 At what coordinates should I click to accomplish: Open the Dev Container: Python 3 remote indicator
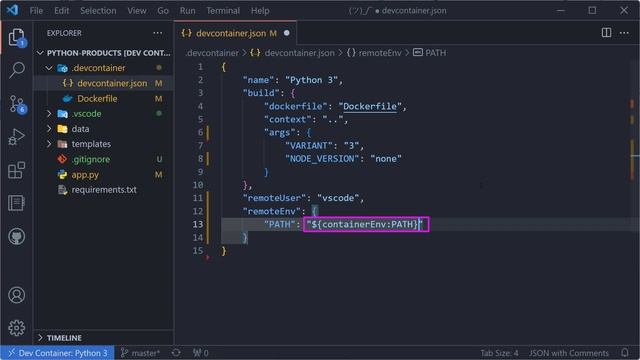(x=58, y=353)
